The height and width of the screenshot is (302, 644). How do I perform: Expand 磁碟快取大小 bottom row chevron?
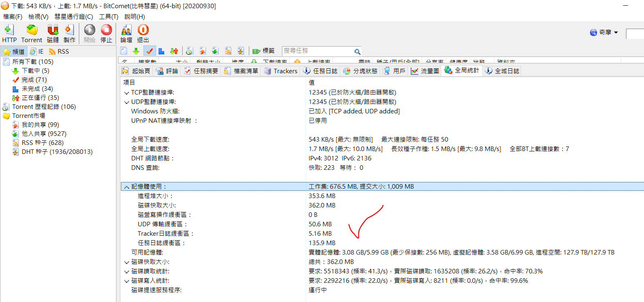click(127, 262)
